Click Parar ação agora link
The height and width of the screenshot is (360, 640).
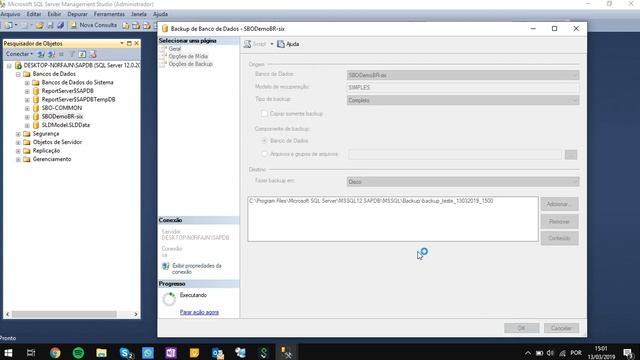(x=199, y=312)
